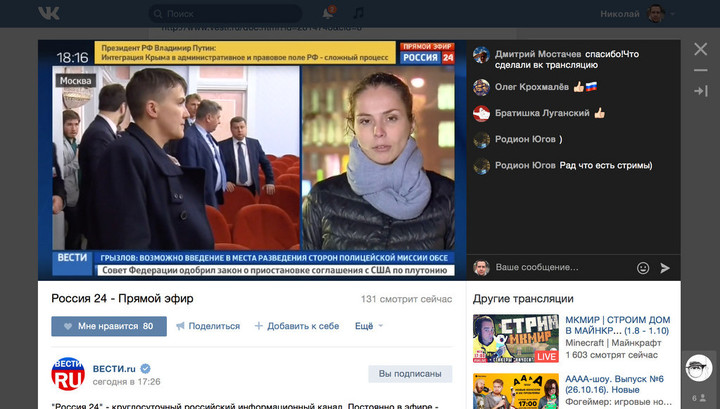Viewport: 720px width, 409px height.
Task: Open Братишка Луганский's avatar
Action: pyautogui.click(x=481, y=113)
